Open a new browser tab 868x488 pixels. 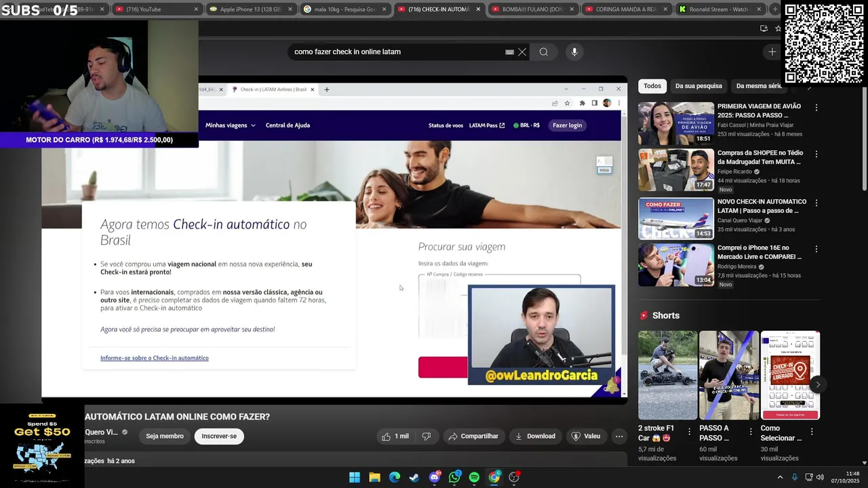(x=774, y=9)
